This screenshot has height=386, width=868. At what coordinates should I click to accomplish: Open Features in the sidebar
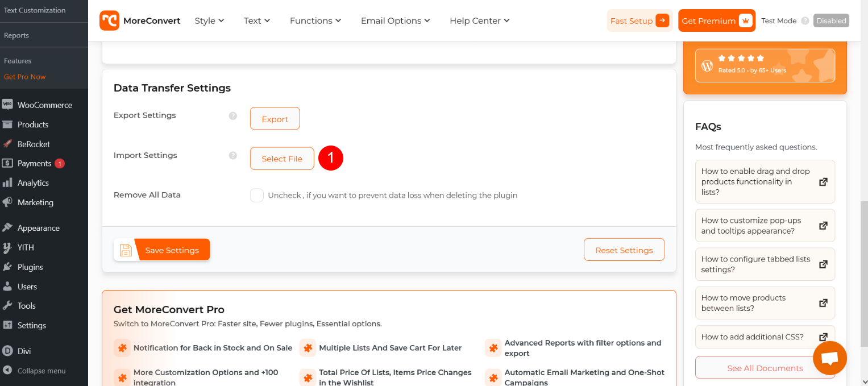(18, 61)
